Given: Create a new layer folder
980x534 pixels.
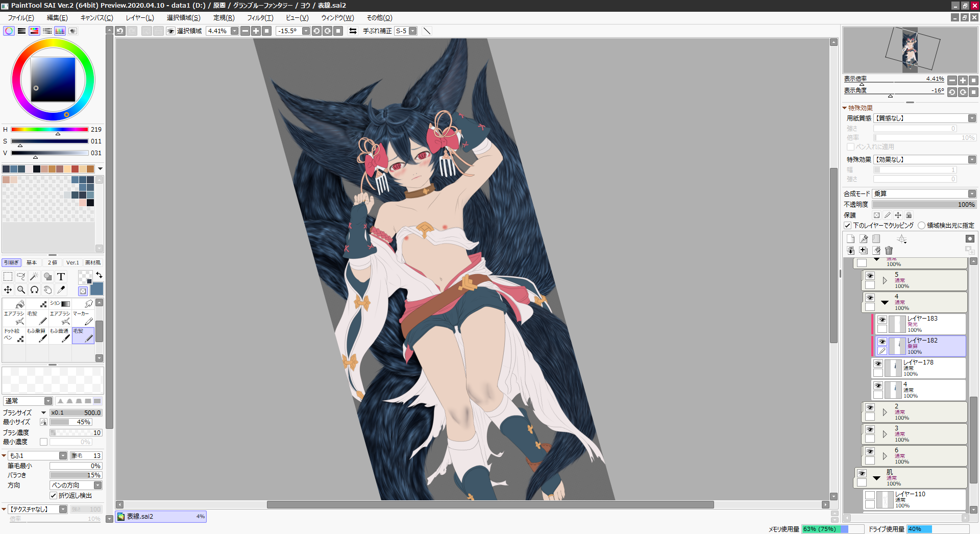Looking at the screenshot, I should tap(876, 238).
